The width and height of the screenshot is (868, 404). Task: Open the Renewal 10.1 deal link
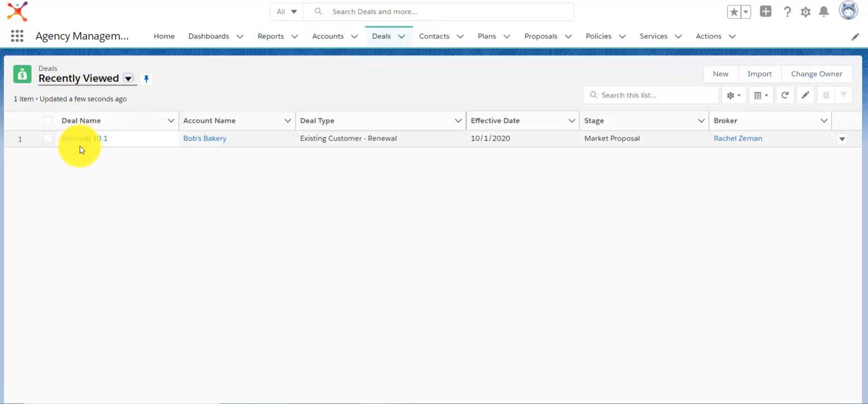(84, 138)
